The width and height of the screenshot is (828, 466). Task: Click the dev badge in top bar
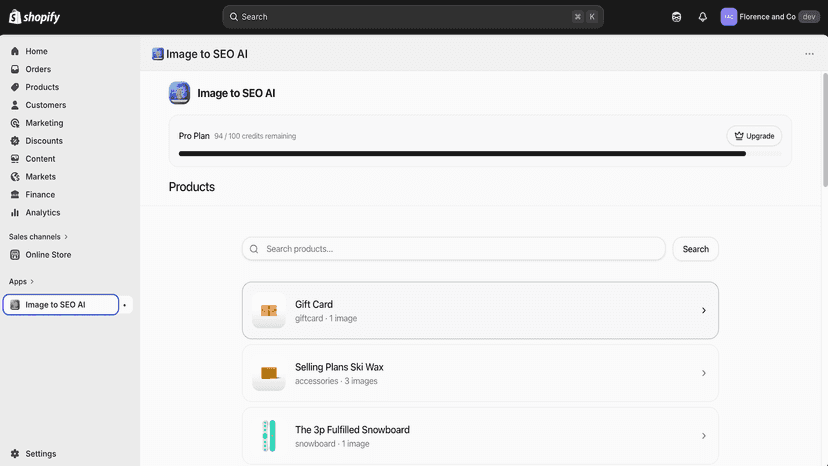tap(809, 17)
